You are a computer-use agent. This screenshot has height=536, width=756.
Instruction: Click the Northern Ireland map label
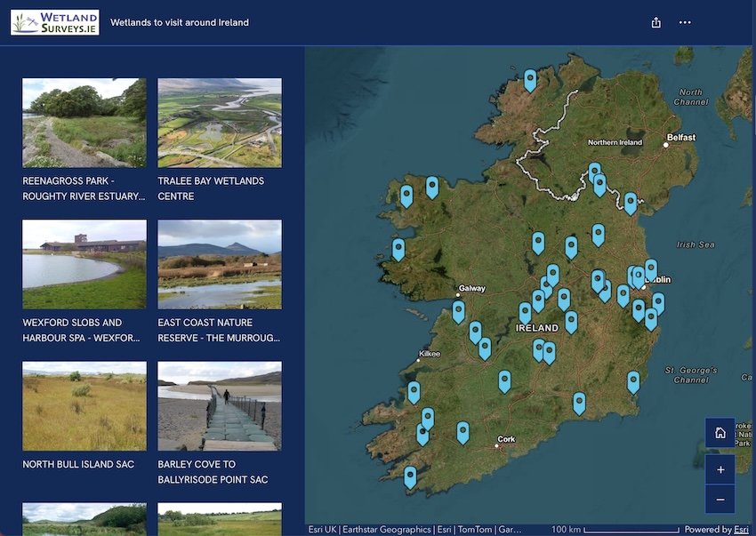pyautogui.click(x=615, y=142)
